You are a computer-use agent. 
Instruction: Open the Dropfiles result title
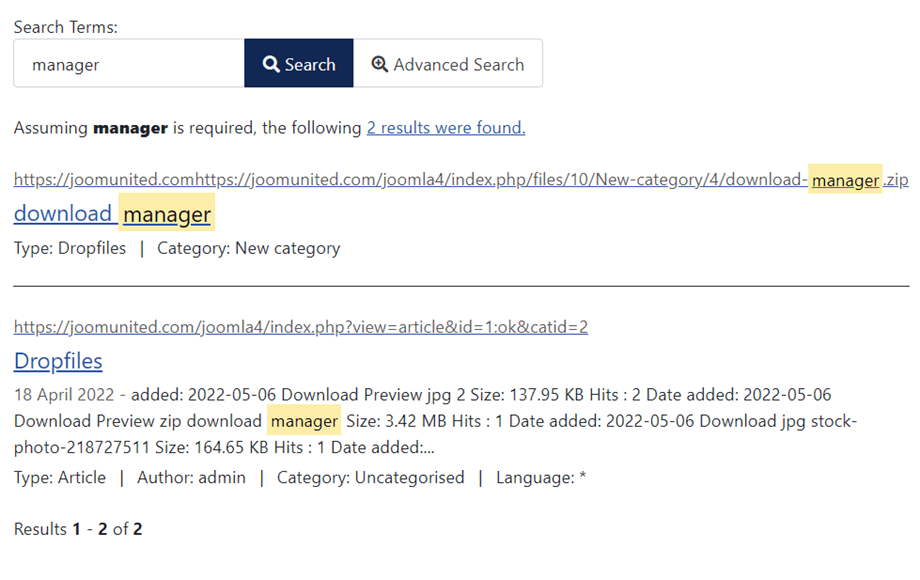point(58,361)
